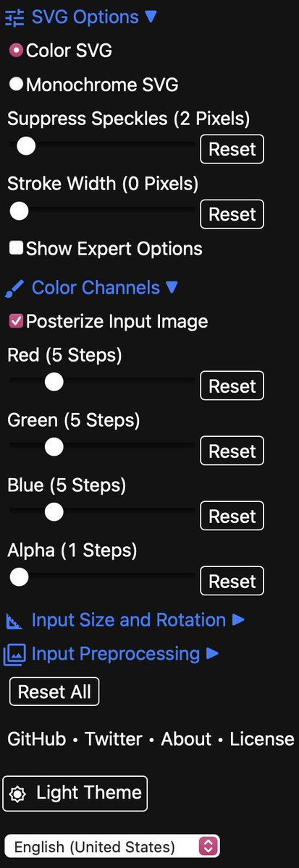Uncheck Posterize Input Image
This screenshot has height=868, width=299.
[16, 321]
